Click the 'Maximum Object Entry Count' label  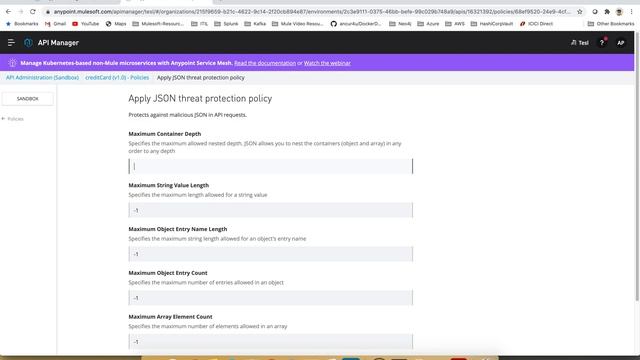click(x=168, y=273)
